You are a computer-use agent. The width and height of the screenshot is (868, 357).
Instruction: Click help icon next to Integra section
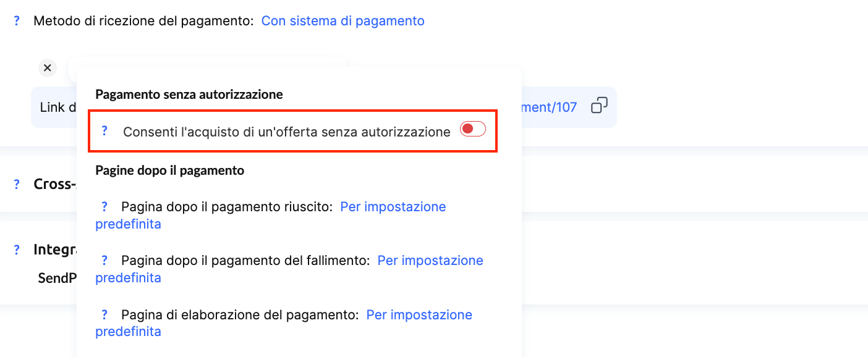(17, 250)
